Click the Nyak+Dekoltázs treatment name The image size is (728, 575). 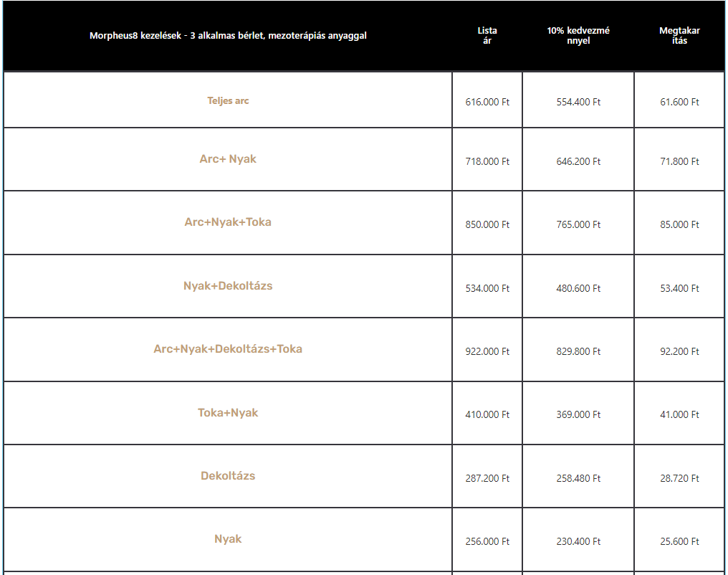click(228, 285)
